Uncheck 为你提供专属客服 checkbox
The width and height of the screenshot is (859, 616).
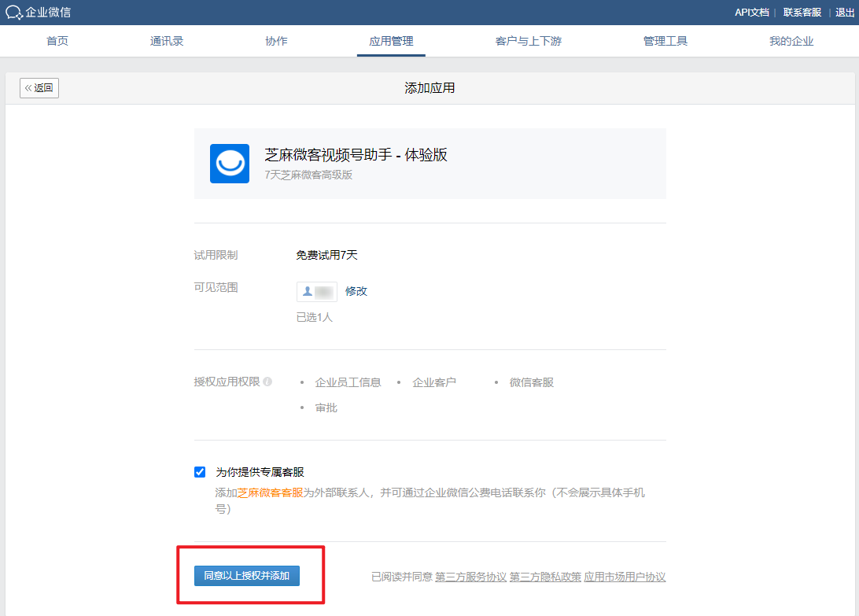pos(200,472)
